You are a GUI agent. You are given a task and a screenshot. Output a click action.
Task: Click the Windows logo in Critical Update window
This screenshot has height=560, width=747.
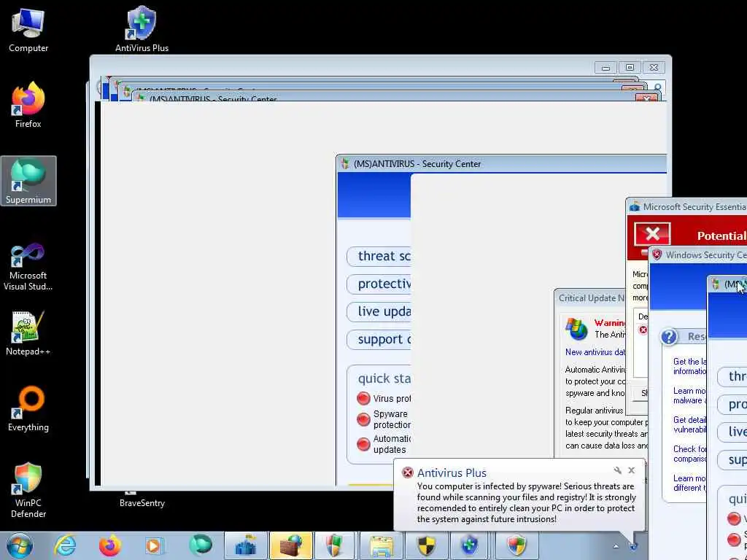pos(576,329)
